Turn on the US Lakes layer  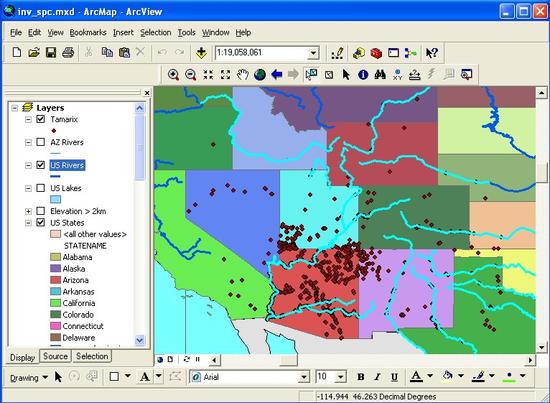(x=41, y=188)
